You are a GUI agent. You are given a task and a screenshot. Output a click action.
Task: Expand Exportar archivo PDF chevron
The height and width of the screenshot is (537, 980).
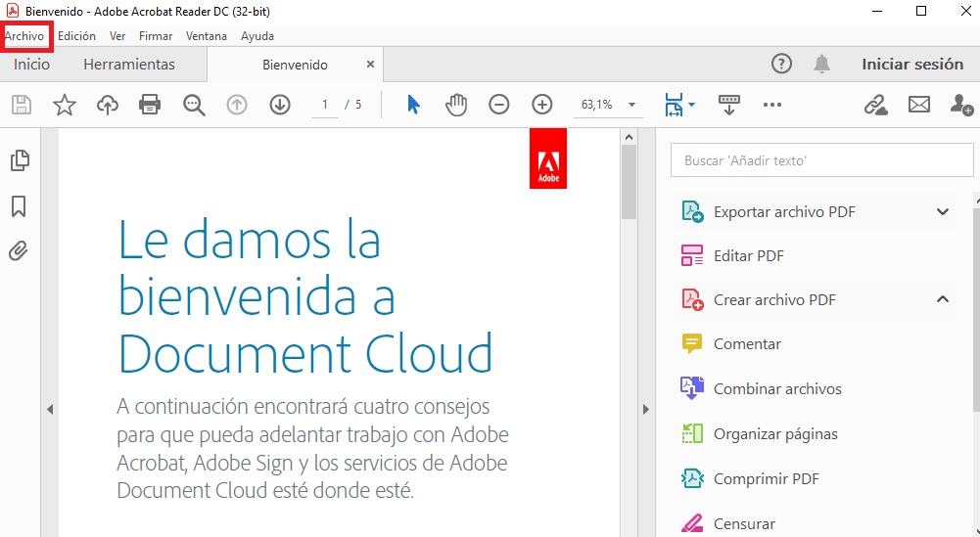(943, 211)
